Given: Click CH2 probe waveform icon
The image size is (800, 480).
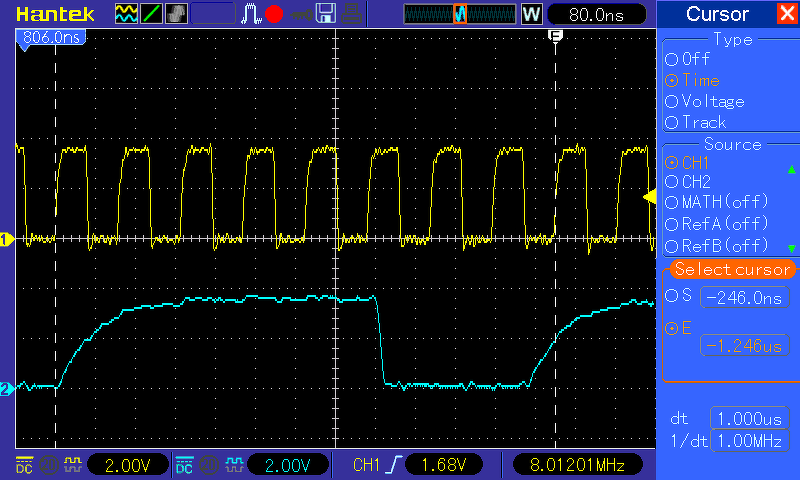Looking at the screenshot, I should pos(233,465).
